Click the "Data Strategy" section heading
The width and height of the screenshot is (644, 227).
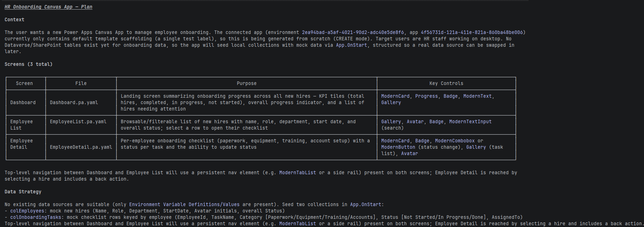click(23, 192)
